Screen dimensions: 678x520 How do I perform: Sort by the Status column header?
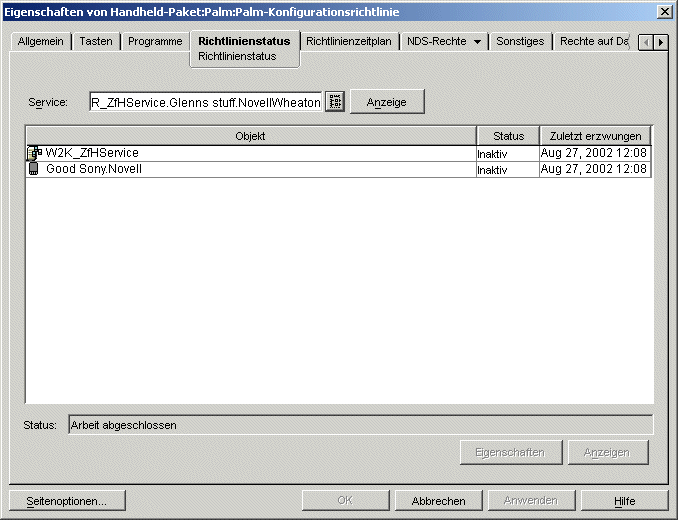[x=508, y=136]
